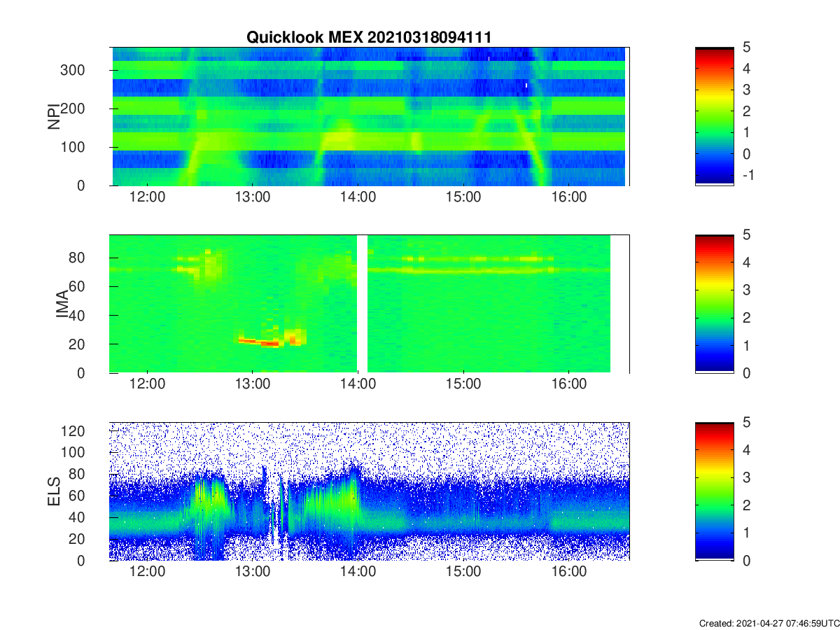Click the 0 label on ELS colorbar
The height and width of the screenshot is (630, 840).
point(746,561)
